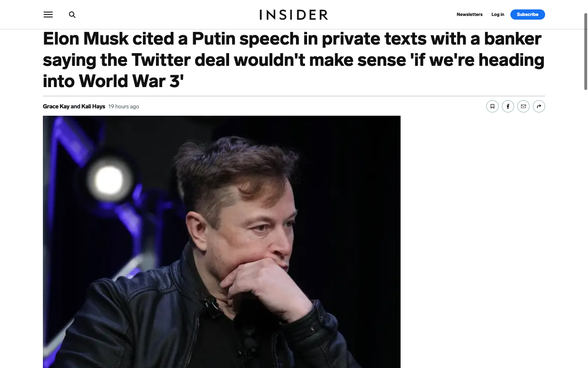Screen dimensions: 588x368
Task: Click the gray divider under the headline
Action: click(294, 96)
